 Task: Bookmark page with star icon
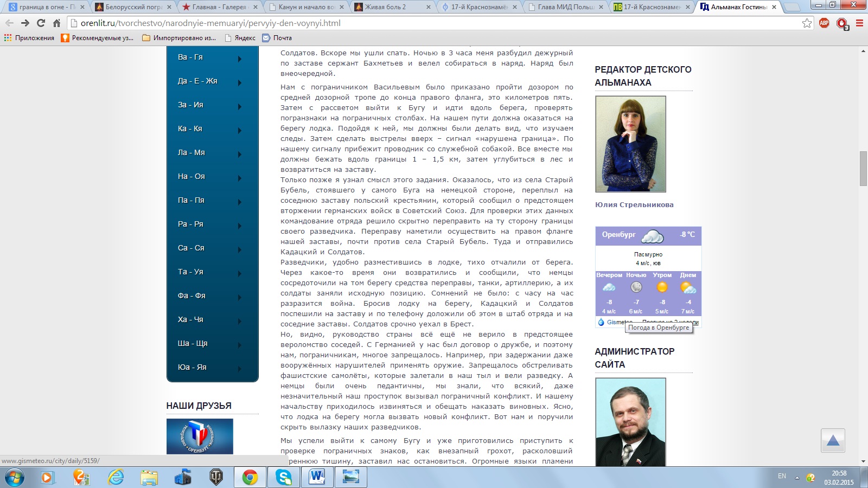pyautogui.click(x=807, y=23)
